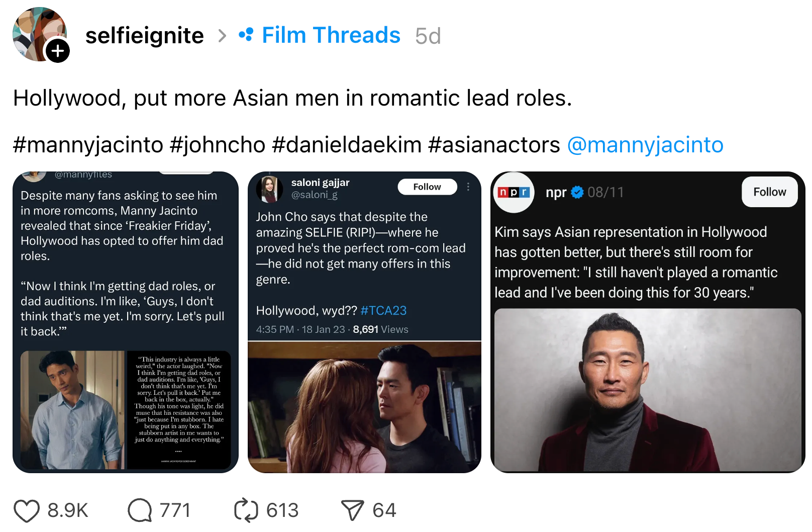Image resolution: width=812 pixels, height=532 pixels.
Task: Repost using the repost arrows icon
Action: [246, 511]
